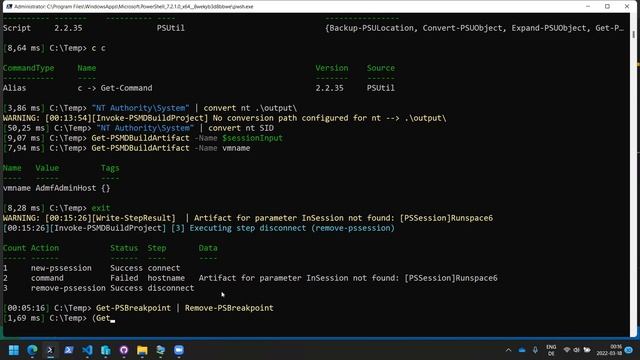Open Visual Studio Code from taskbar

tap(87, 350)
